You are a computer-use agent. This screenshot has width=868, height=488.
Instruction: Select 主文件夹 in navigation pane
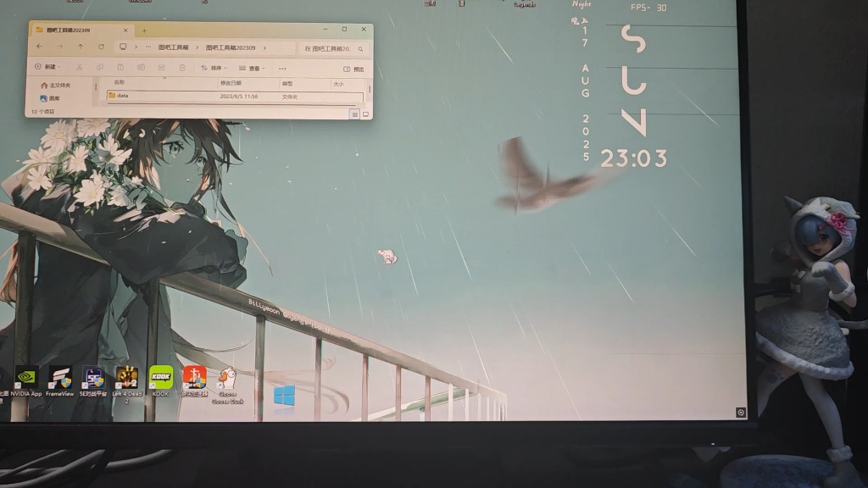[x=55, y=86]
